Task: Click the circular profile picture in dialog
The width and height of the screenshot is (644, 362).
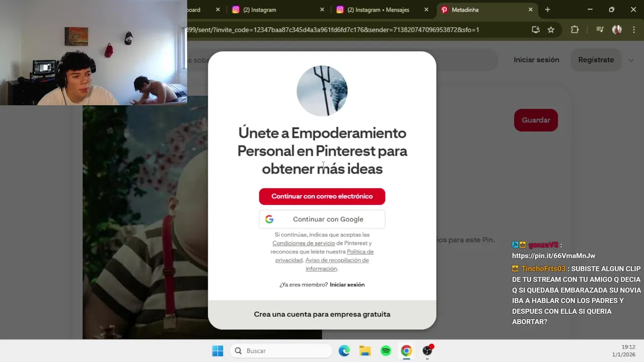Action: click(x=322, y=91)
